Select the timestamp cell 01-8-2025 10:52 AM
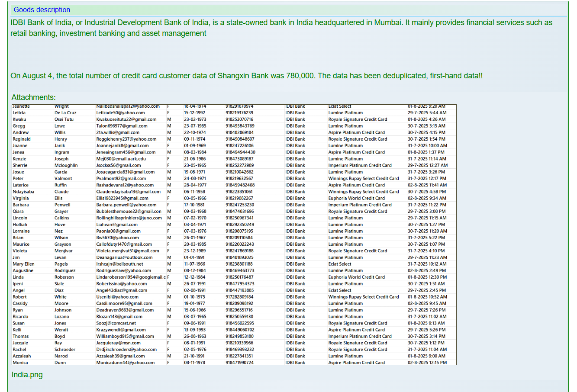The height and width of the screenshot is (392, 577). [x=427, y=297]
